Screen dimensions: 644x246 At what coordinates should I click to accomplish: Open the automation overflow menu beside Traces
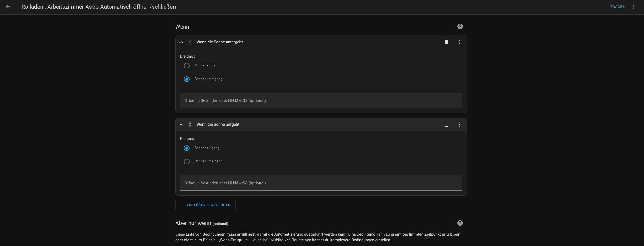pos(634,7)
